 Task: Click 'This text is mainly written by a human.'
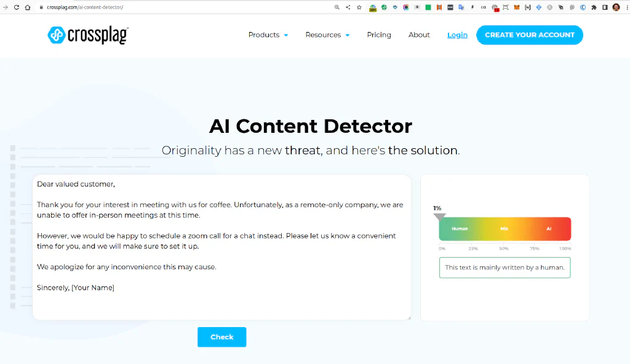(x=505, y=267)
